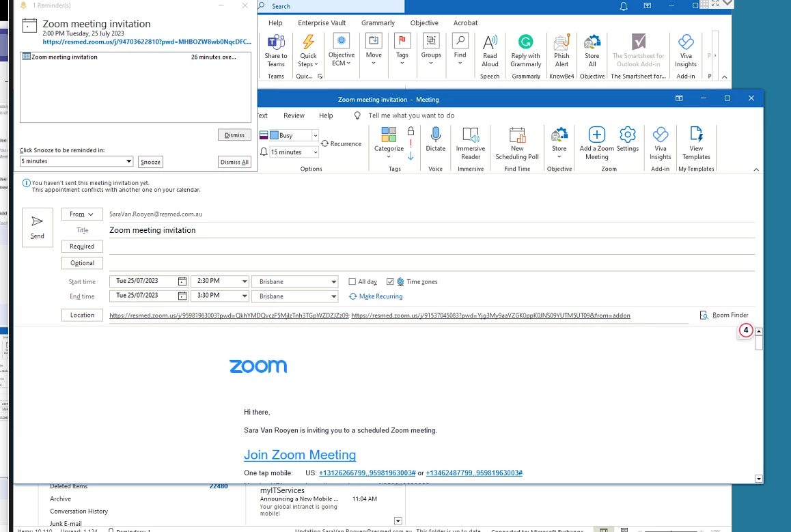The image size is (791, 532).
Task: Dismiss the Zoom meeting reminder
Action: [234, 135]
